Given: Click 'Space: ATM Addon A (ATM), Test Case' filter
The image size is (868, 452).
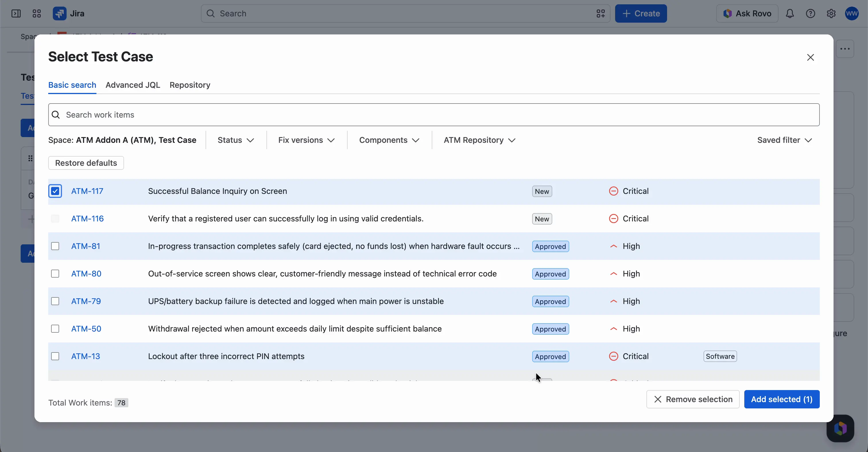Looking at the screenshot, I should tap(122, 140).
